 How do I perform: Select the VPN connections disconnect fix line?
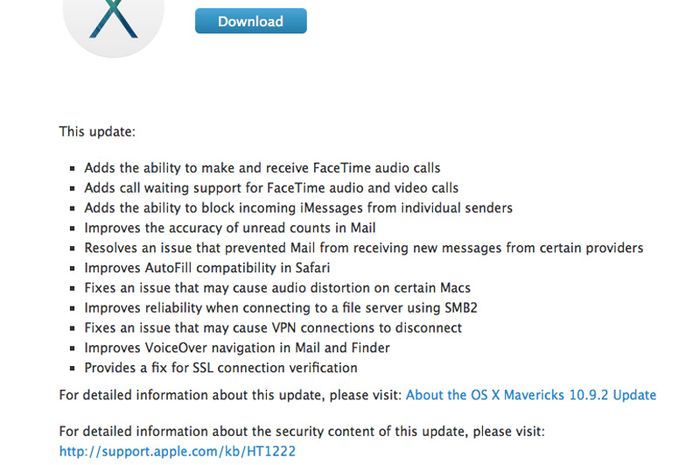pyautogui.click(x=273, y=328)
